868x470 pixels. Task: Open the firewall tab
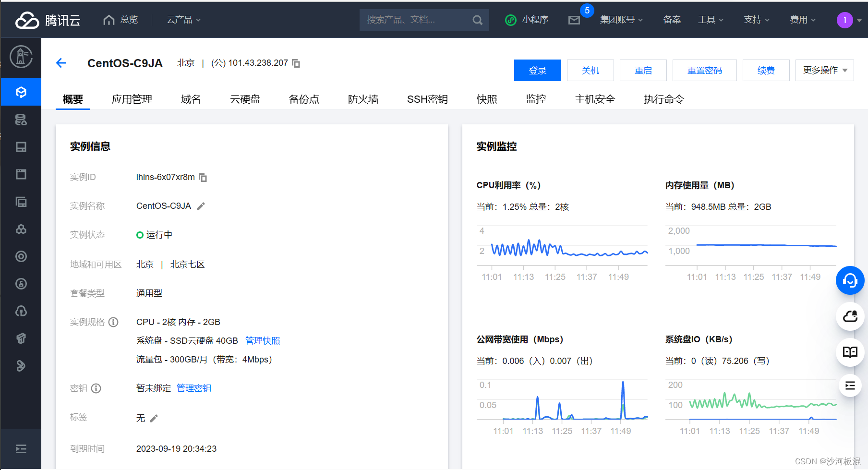(363, 99)
